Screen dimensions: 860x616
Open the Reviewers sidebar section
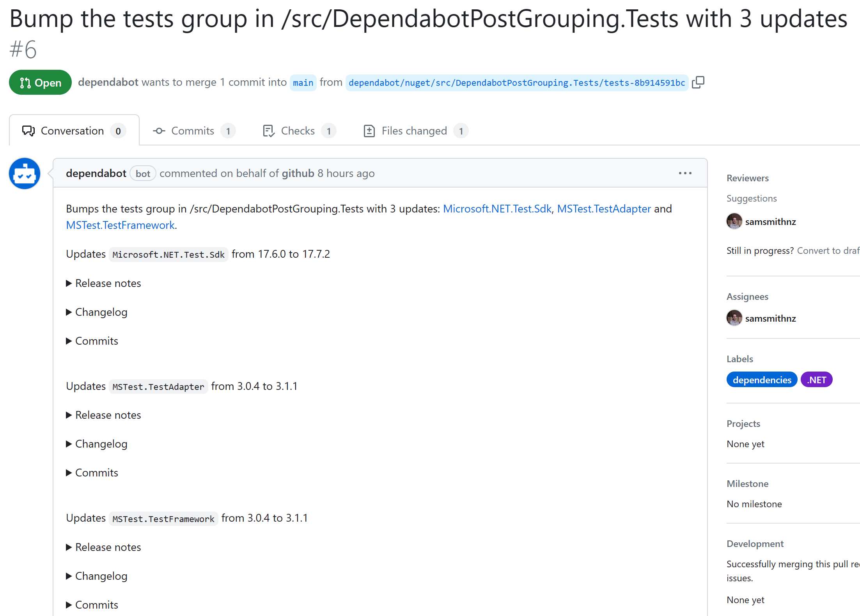click(747, 178)
